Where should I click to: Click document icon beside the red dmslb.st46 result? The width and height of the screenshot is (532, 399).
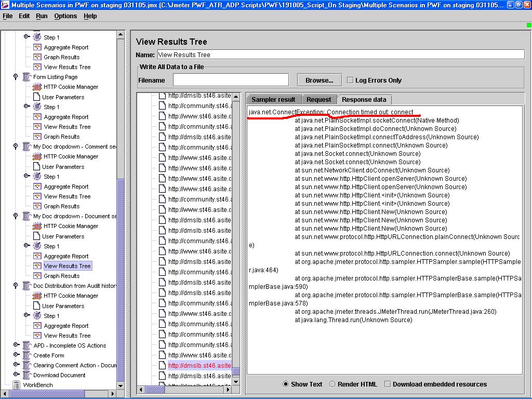tap(163, 365)
